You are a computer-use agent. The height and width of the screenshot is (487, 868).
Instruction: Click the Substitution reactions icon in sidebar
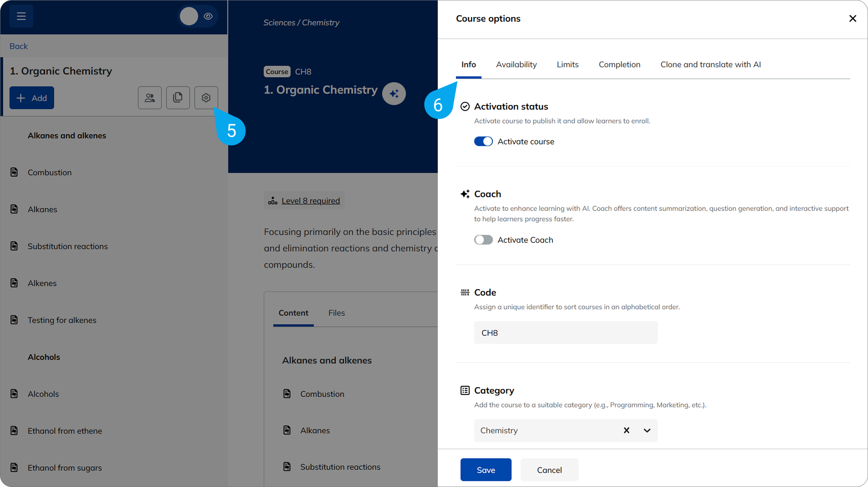click(14, 246)
